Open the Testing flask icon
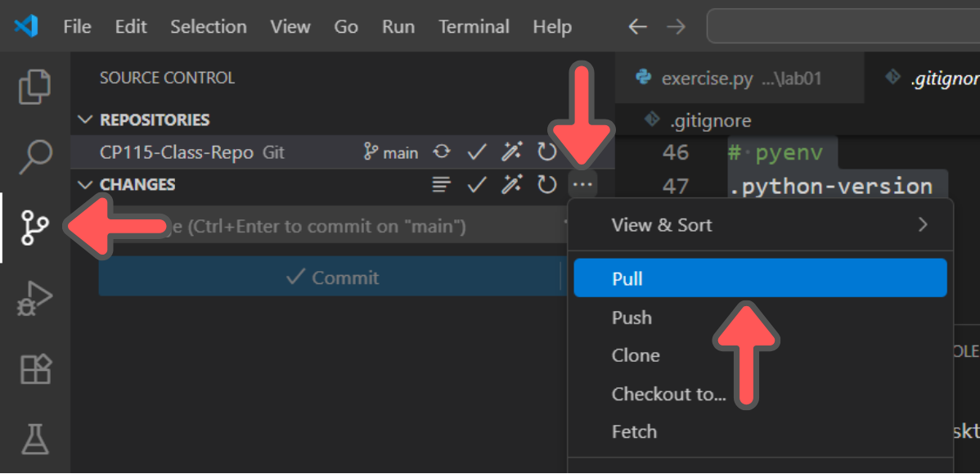980x474 pixels. click(34, 438)
